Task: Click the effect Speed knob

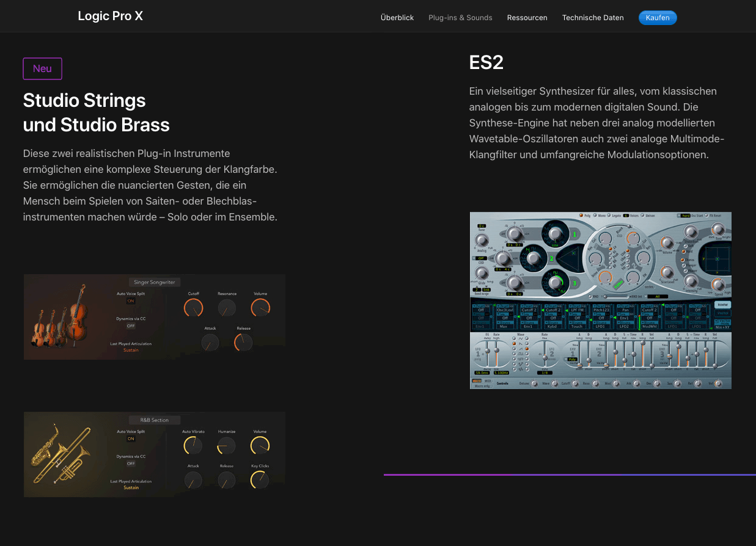Action: point(717,285)
